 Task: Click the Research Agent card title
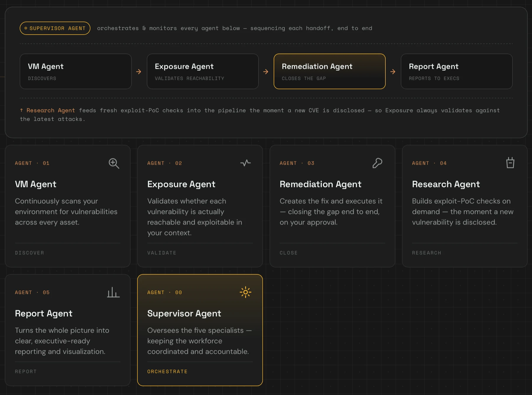(x=446, y=184)
